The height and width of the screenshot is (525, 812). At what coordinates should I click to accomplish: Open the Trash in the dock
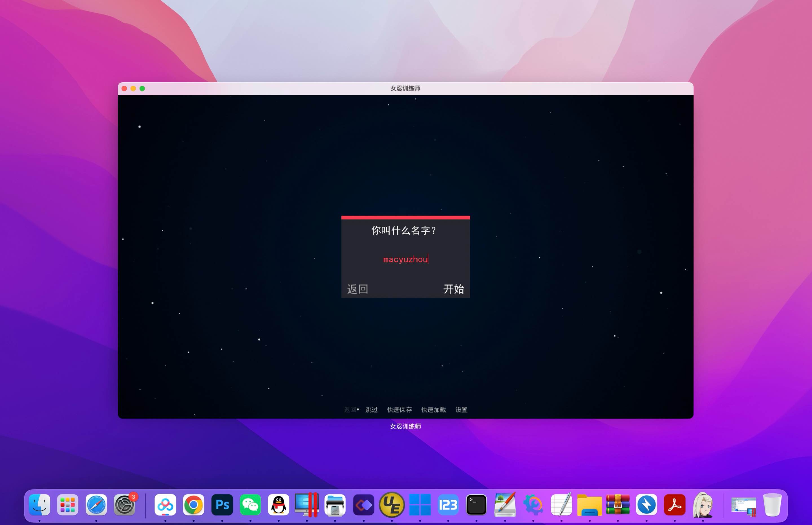772,504
